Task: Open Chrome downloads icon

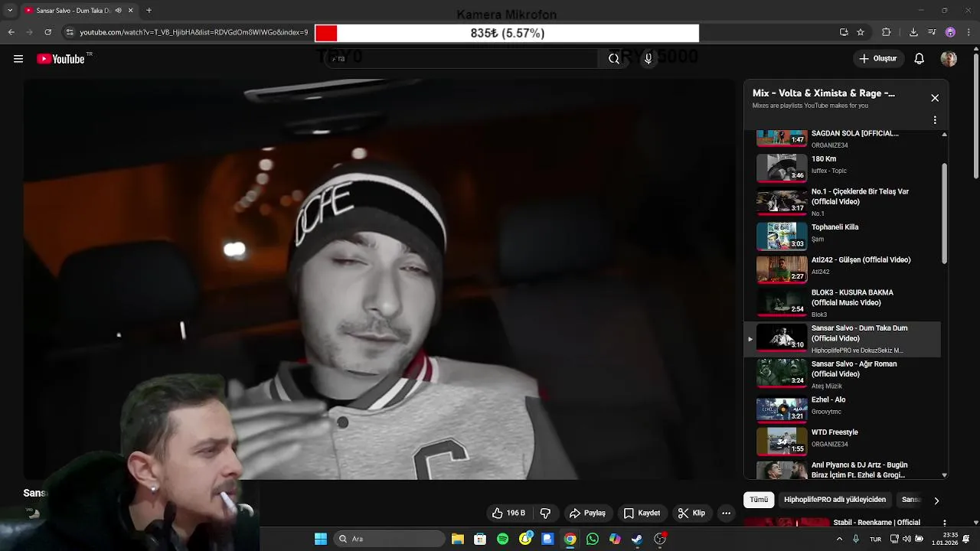Action: point(913,32)
